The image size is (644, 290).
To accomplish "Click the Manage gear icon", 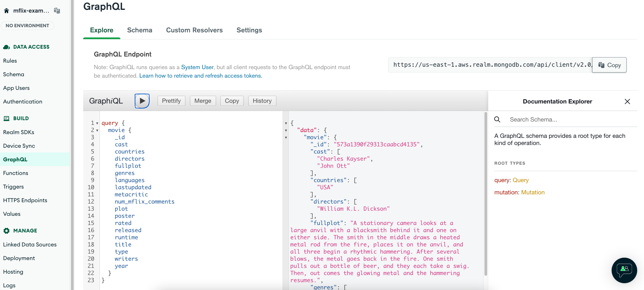I will click(6, 231).
